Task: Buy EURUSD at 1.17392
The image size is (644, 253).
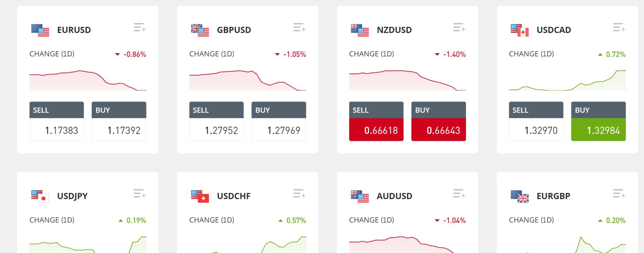Action: pos(119,121)
